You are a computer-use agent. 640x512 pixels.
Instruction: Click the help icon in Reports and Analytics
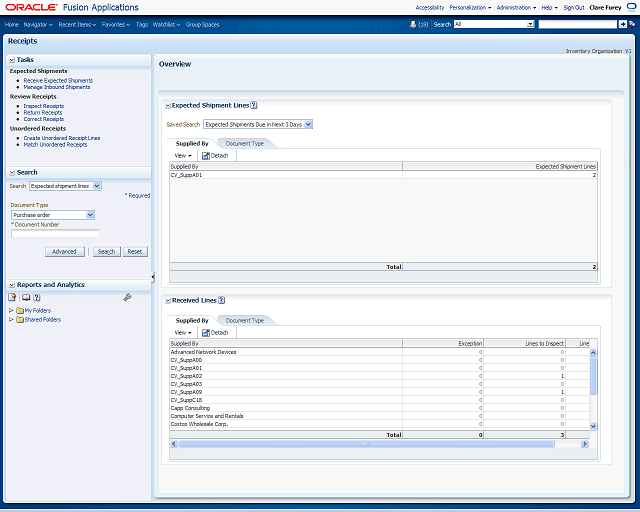(37, 297)
